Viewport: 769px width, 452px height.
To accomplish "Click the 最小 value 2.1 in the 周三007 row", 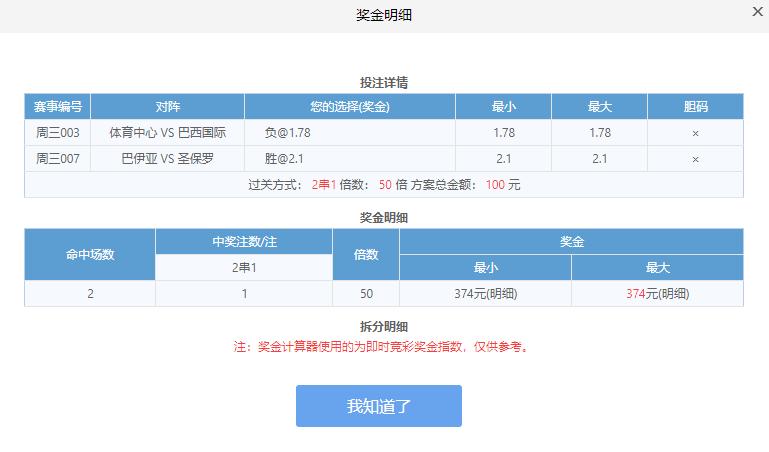I will click(504, 158).
